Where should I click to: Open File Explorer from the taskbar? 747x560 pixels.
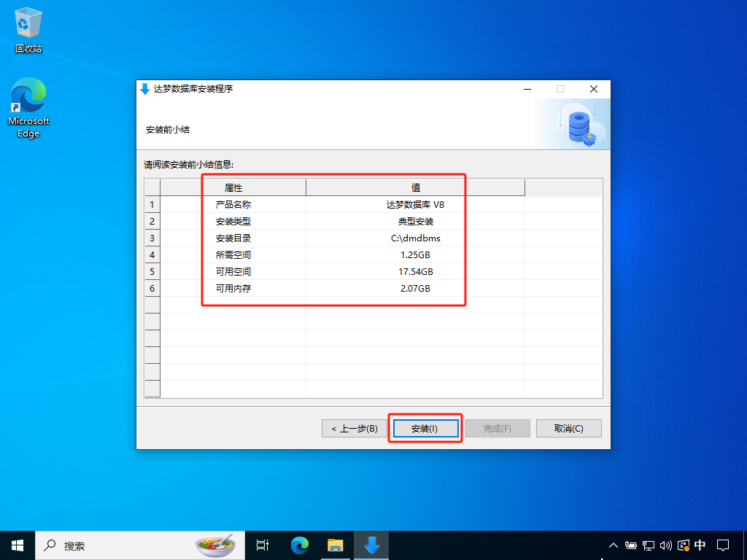click(x=336, y=545)
